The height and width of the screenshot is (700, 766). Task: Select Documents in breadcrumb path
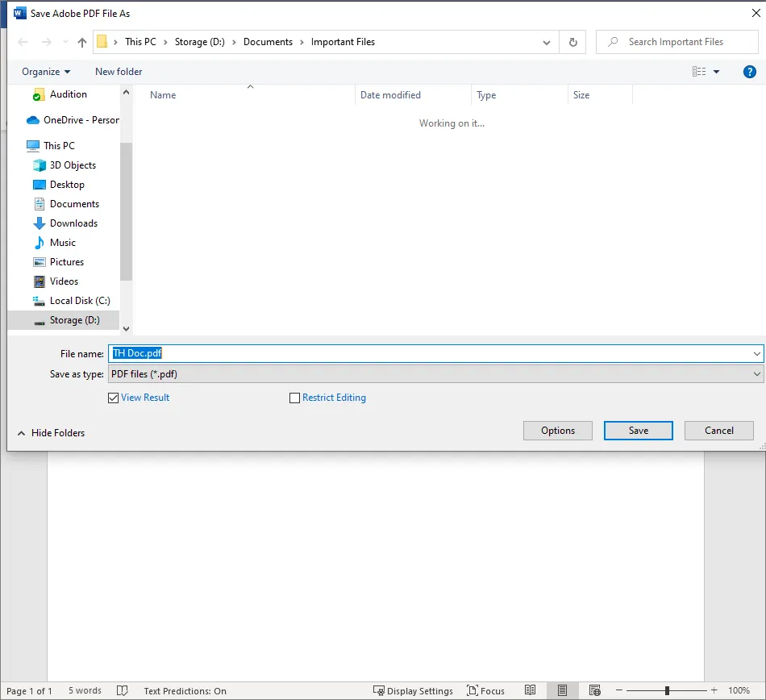269,42
